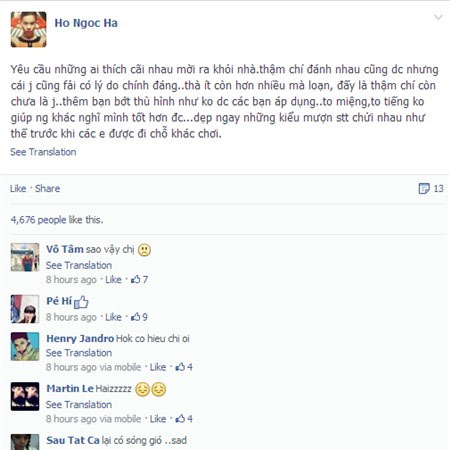Open Martin Le's profile name

point(70,389)
